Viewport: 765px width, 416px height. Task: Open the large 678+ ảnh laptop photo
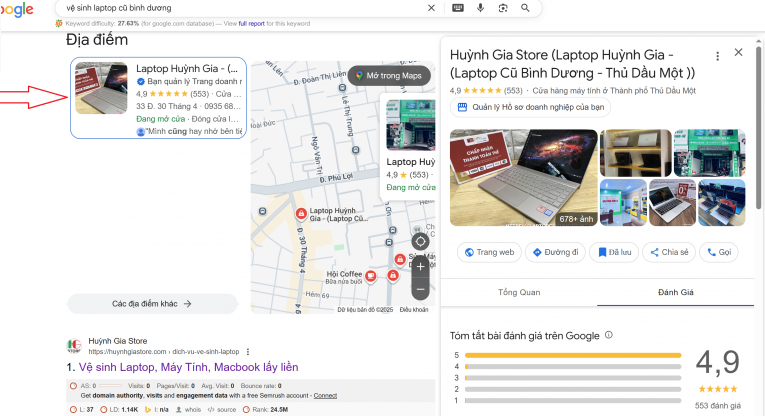pyautogui.click(x=523, y=178)
